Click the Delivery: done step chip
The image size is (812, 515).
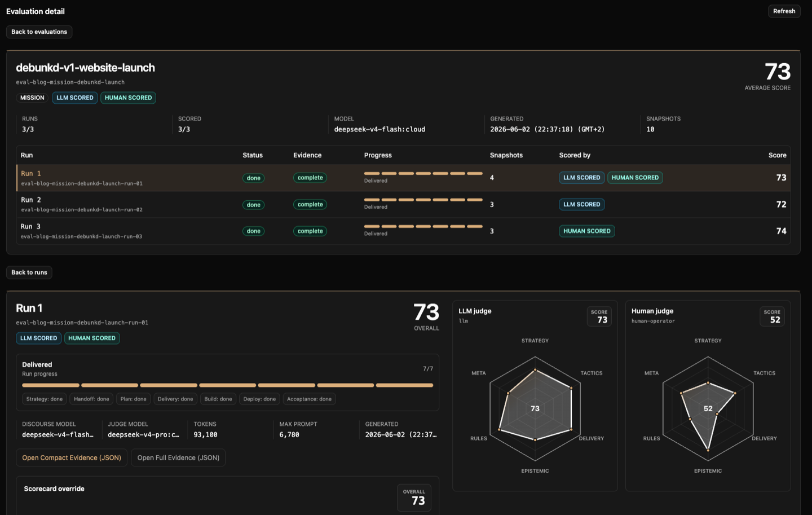(x=175, y=399)
